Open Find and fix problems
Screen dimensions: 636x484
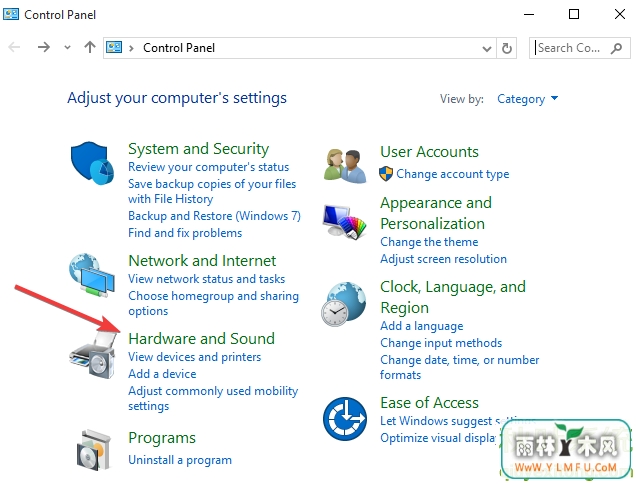pyautogui.click(x=185, y=233)
